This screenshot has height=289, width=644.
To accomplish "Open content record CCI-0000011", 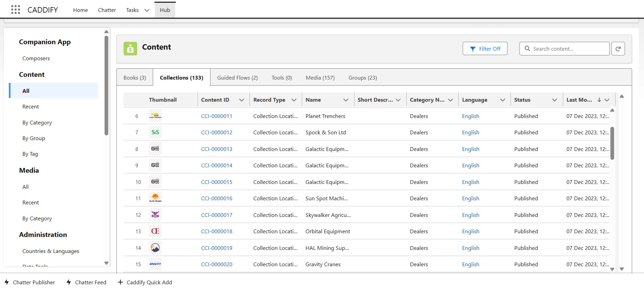I will click(x=217, y=116).
